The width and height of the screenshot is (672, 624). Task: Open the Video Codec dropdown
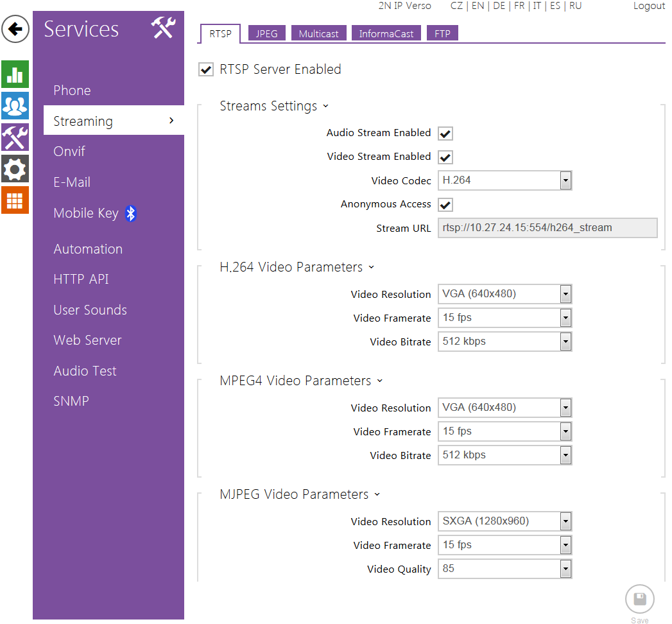(x=504, y=181)
